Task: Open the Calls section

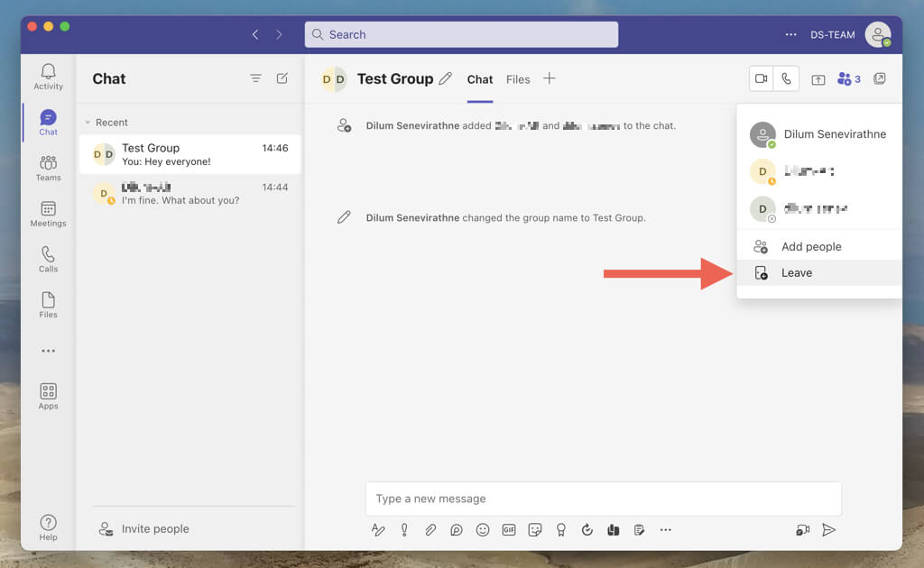Action: pyautogui.click(x=49, y=260)
